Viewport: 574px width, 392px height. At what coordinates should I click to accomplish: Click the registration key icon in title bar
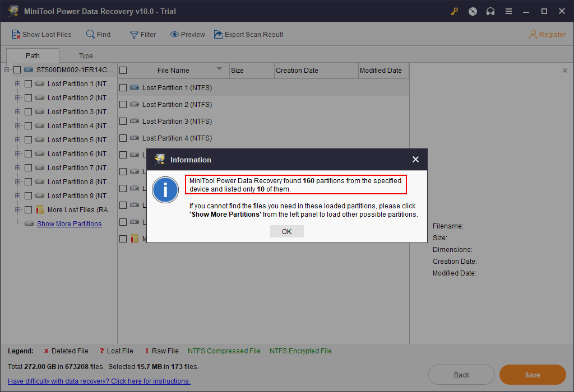coord(454,11)
